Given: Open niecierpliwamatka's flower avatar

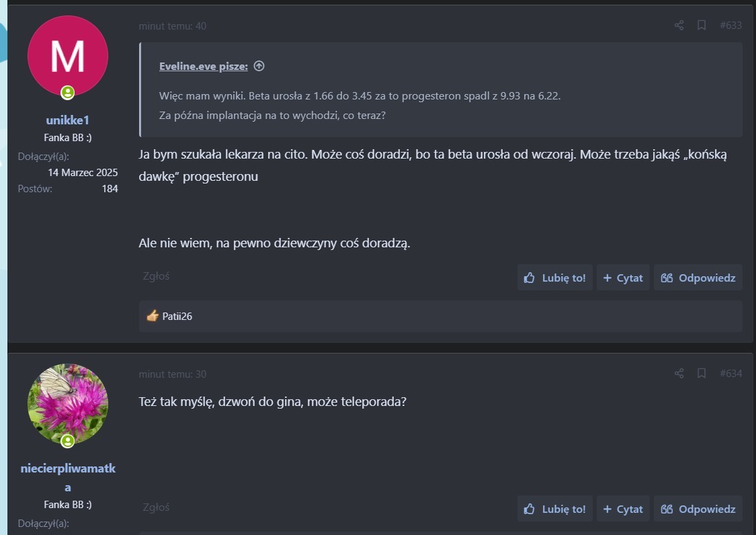Looking at the screenshot, I should click(x=67, y=404).
